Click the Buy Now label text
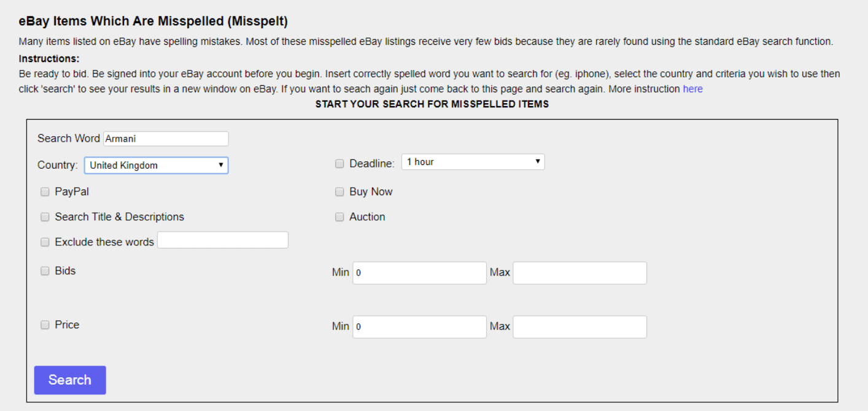 click(371, 191)
